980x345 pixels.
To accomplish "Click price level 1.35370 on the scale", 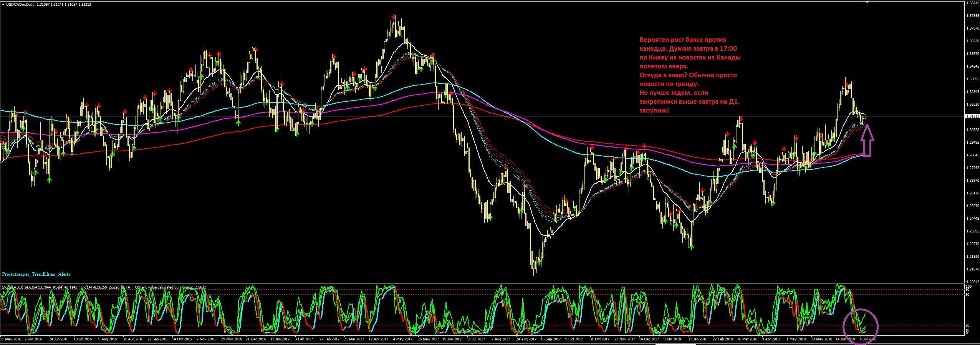I will 972,54.
